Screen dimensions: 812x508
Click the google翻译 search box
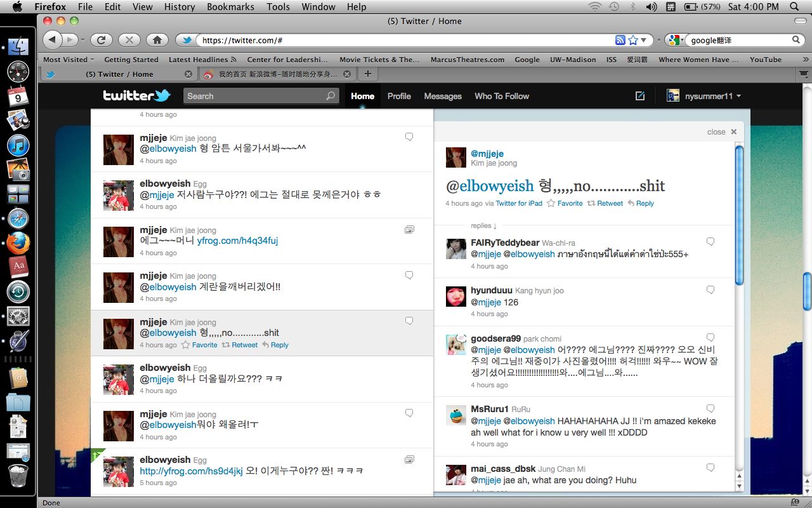pos(740,40)
